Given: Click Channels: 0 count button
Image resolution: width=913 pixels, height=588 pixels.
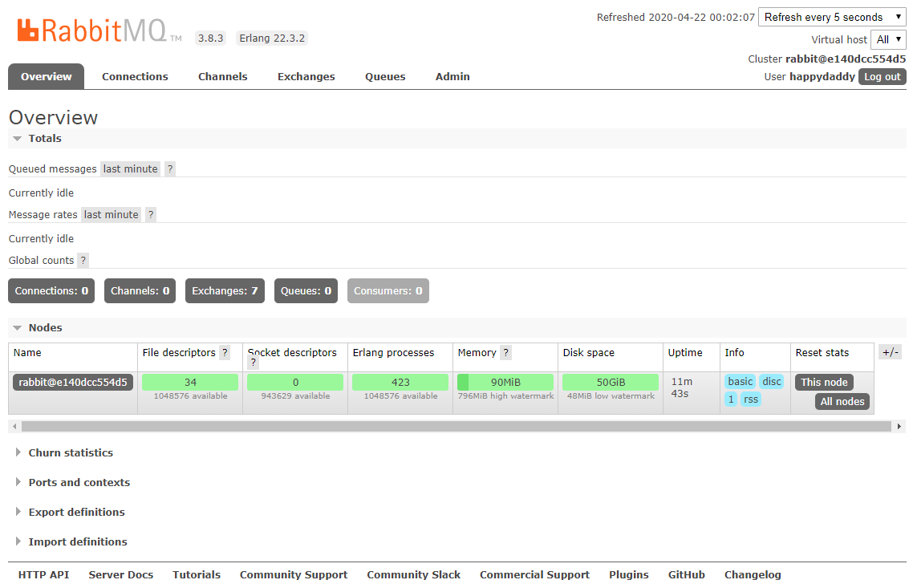Looking at the screenshot, I should (x=140, y=290).
